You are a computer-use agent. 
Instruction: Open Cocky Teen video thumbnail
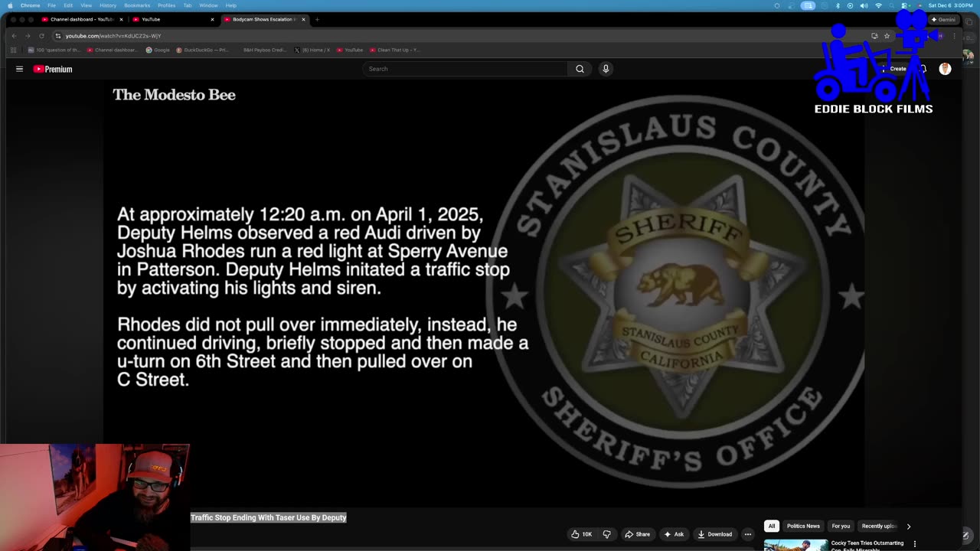pyautogui.click(x=795, y=545)
